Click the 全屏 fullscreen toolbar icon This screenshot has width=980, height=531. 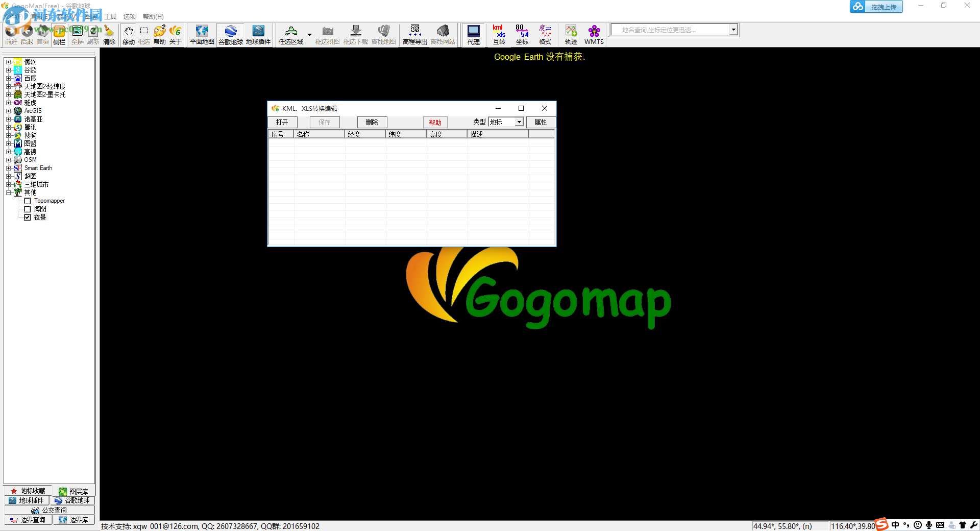coord(78,35)
